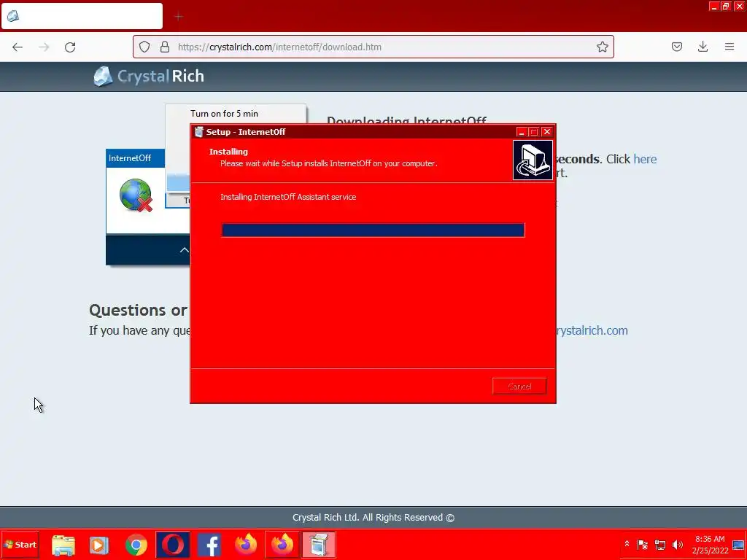
Task: Click the installation progress bar
Action: tap(373, 230)
